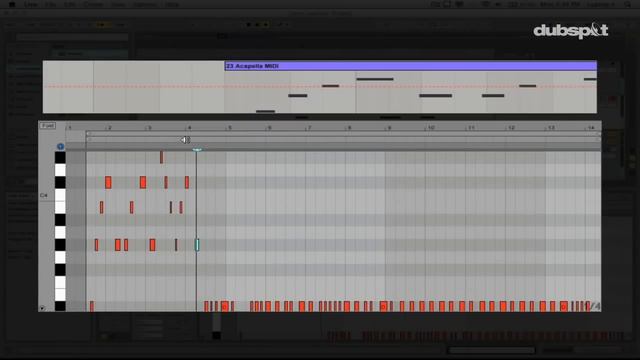This screenshot has height=360, width=640.
Task: Open the Live application menu
Action: [31, 4]
